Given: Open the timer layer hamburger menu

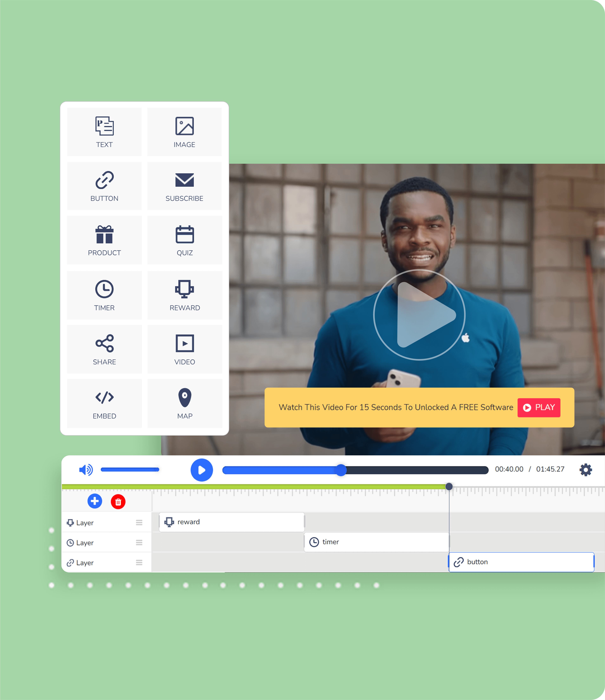Looking at the screenshot, I should tap(139, 543).
